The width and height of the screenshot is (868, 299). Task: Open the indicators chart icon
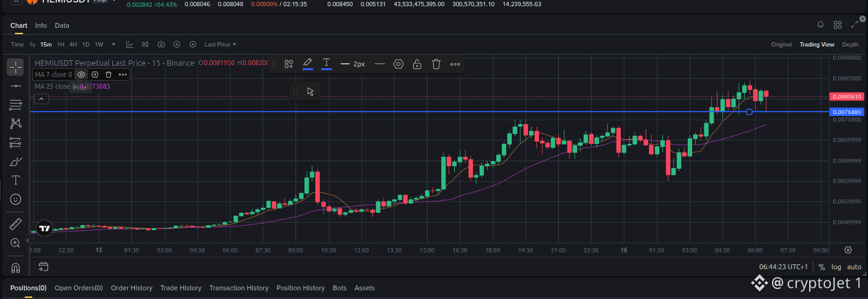click(x=129, y=45)
